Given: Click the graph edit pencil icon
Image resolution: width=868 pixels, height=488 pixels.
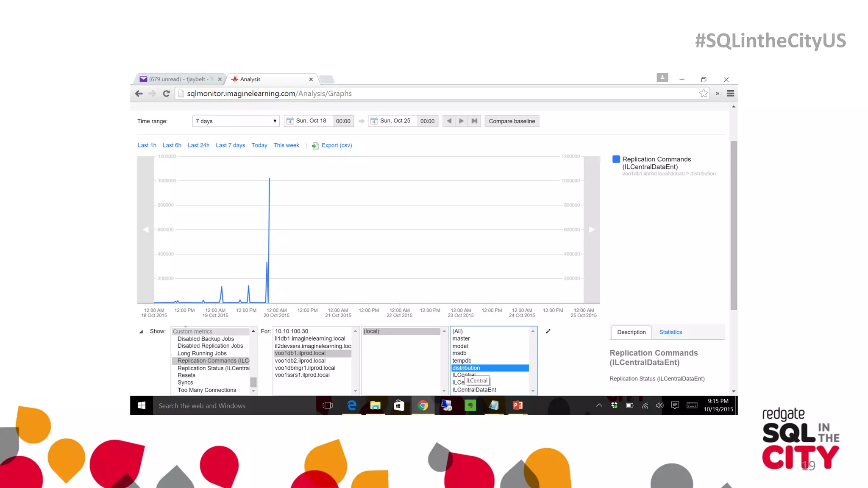Looking at the screenshot, I should point(548,331).
